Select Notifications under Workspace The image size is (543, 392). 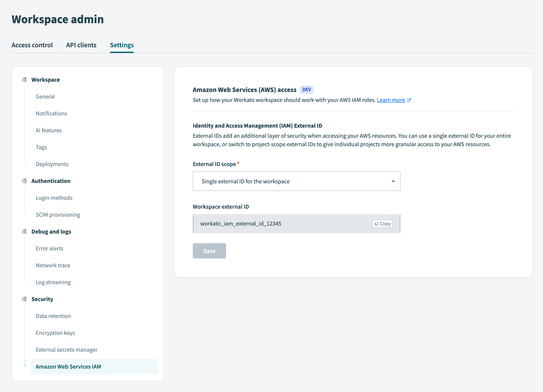(51, 114)
